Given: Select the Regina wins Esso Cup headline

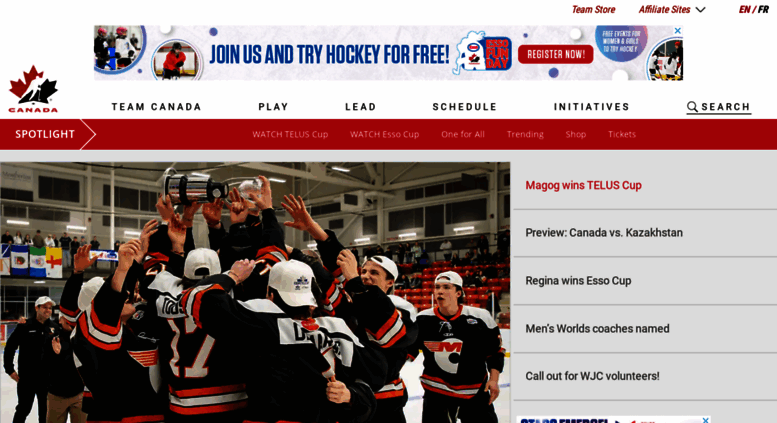Looking at the screenshot, I should (578, 281).
